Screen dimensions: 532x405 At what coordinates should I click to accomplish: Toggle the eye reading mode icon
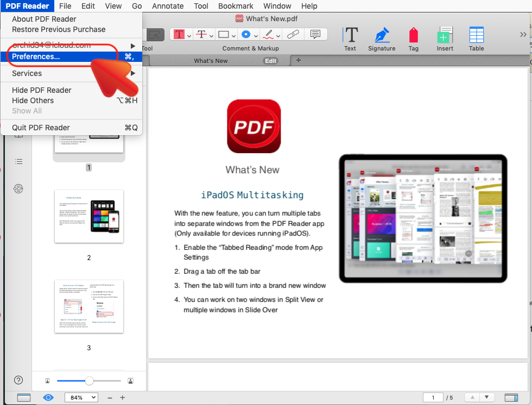point(48,397)
